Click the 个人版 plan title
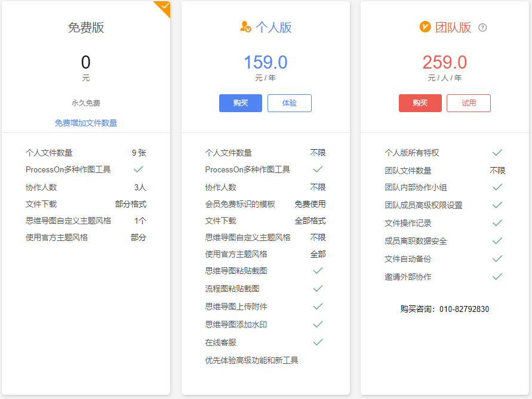The height and width of the screenshot is (399, 532). tap(273, 27)
